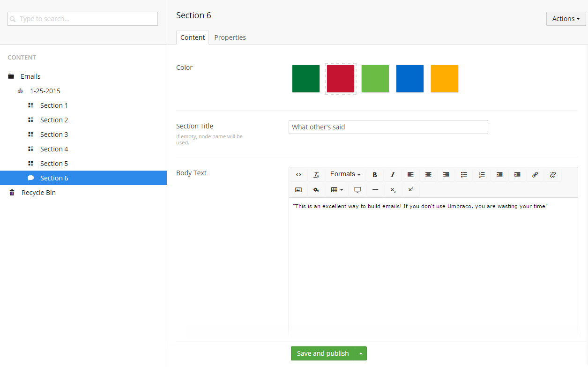Viewport: 588px width, 367px height.
Task: Choose the orange color swatch
Action: (x=444, y=79)
